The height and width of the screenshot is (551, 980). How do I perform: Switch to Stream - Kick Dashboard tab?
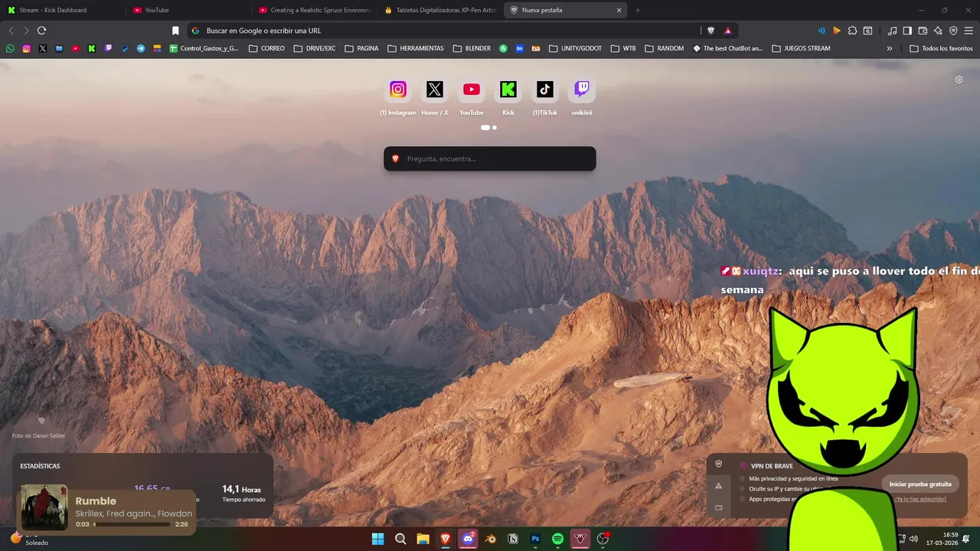point(63,10)
